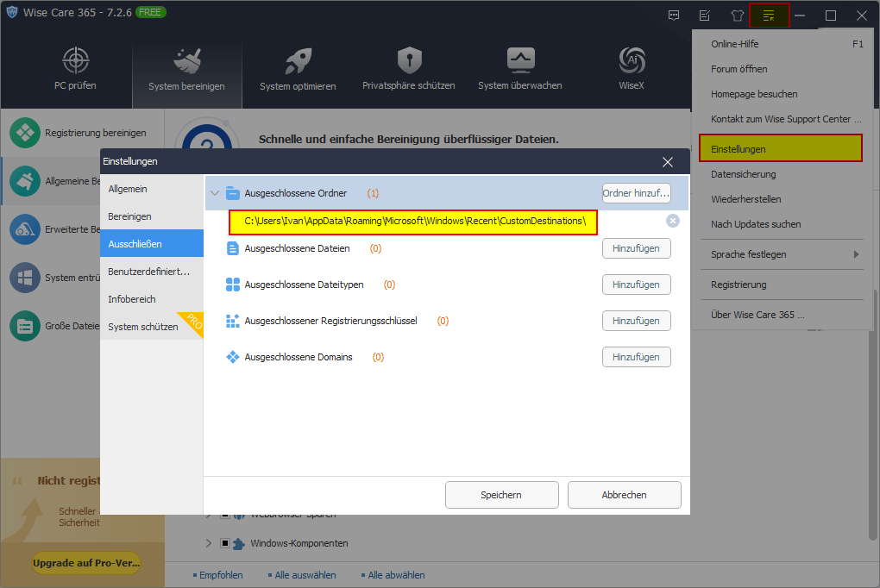Toggle the Windows-Komponenten checkbox

click(224, 543)
